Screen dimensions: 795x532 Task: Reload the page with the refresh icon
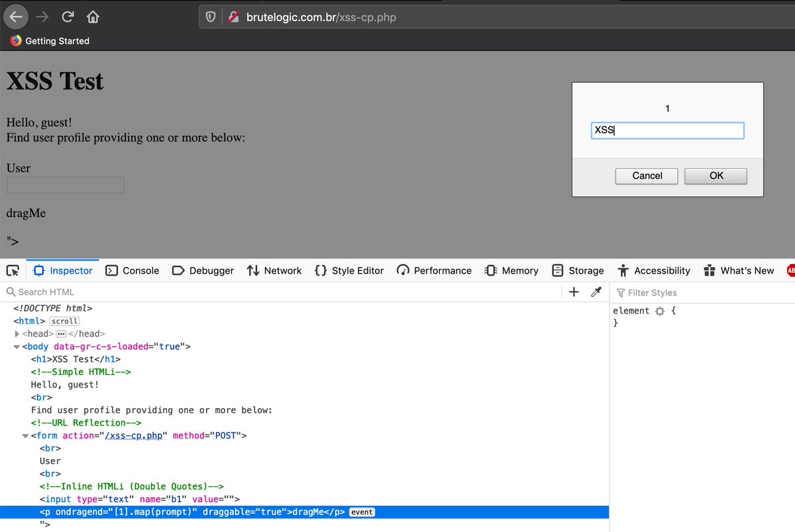(x=68, y=17)
